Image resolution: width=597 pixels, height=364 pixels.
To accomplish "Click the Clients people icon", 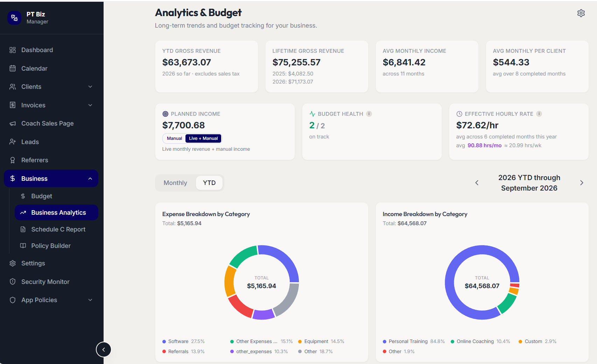I will coord(13,87).
